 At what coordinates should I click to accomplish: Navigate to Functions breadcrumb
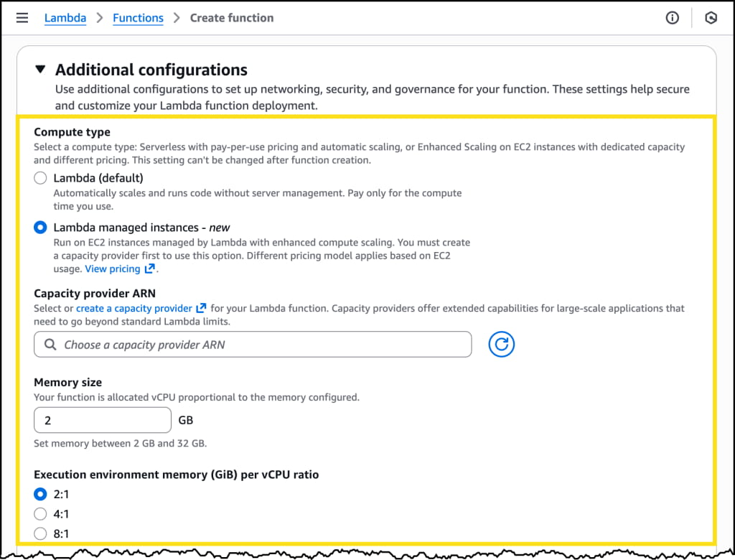point(138,18)
